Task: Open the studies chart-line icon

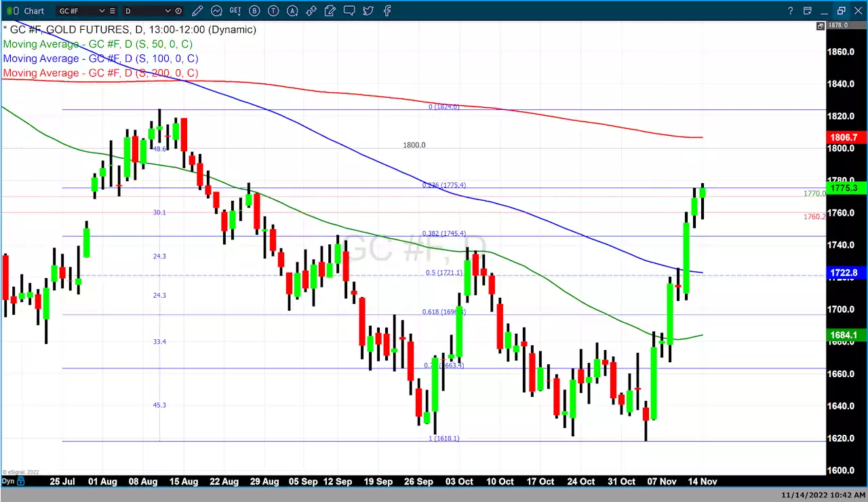Action: [216, 11]
